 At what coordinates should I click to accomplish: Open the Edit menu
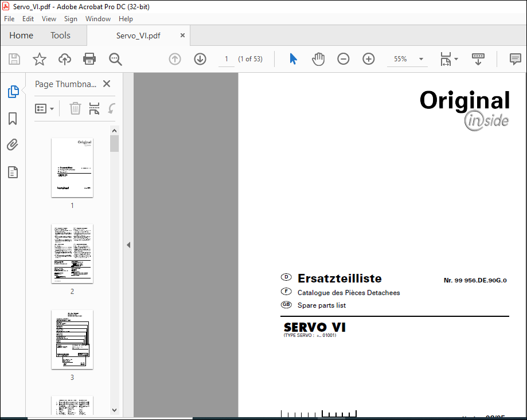(x=28, y=19)
